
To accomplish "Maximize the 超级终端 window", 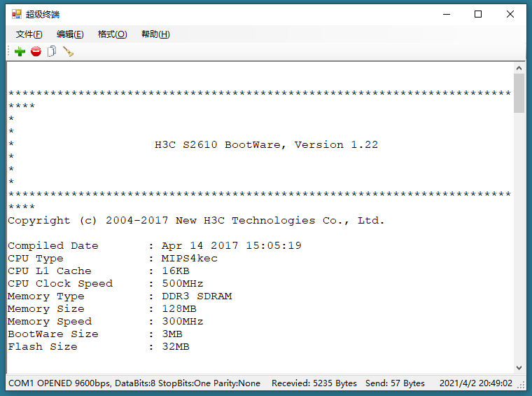I will [x=478, y=14].
